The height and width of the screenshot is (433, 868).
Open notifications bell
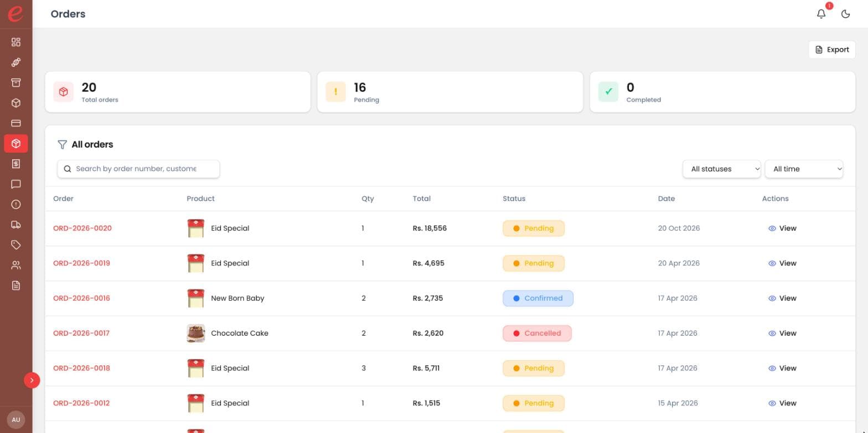point(821,14)
